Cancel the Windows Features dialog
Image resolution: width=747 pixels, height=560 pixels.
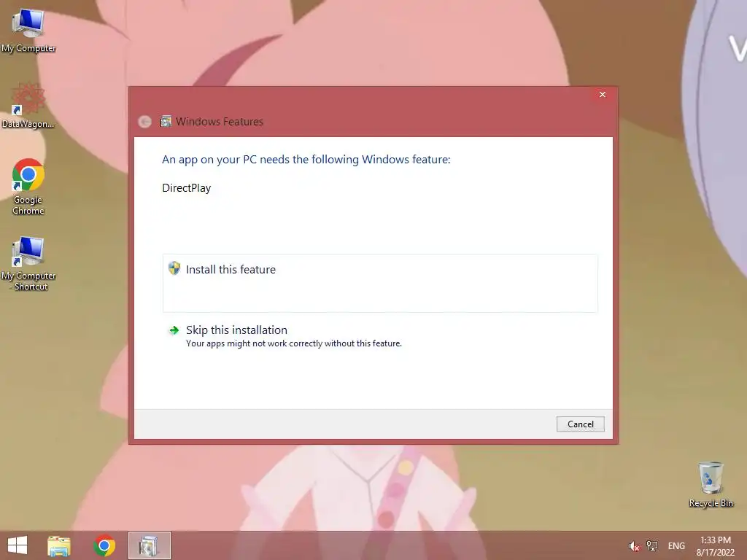(x=580, y=424)
